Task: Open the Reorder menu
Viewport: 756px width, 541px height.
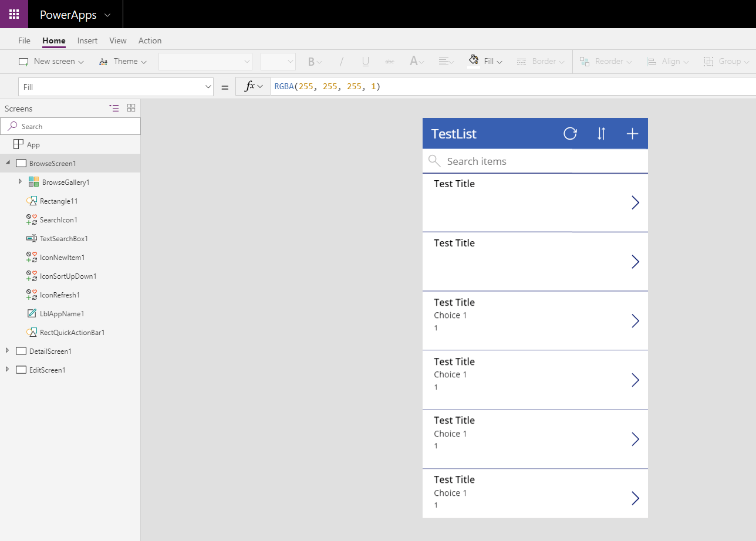Action: coord(606,62)
